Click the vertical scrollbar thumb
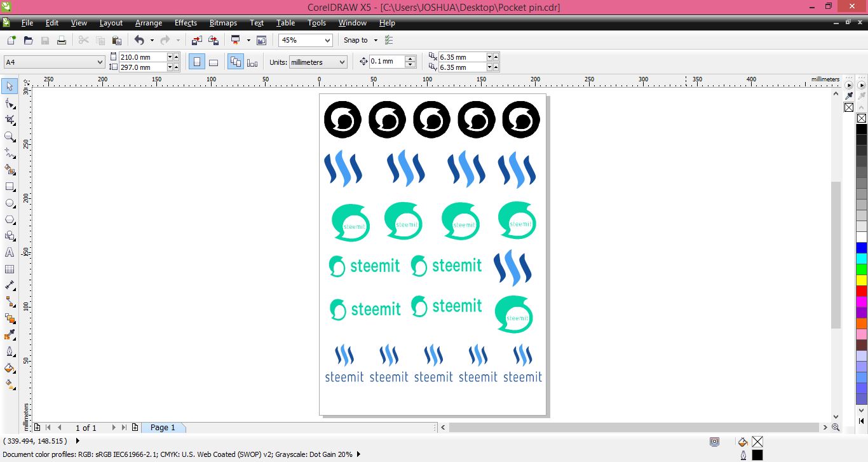The image size is (868, 462). pos(836,255)
